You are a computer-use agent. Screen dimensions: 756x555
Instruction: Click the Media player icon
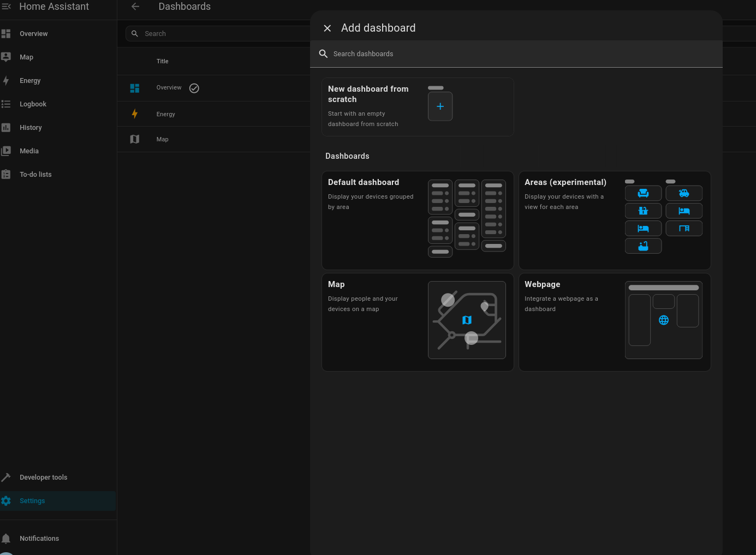6,151
